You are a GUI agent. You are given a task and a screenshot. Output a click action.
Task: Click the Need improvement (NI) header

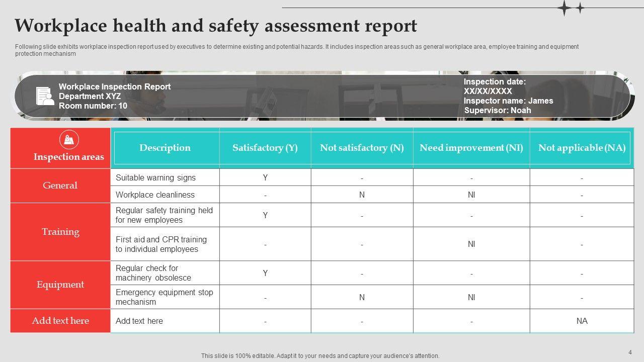click(471, 148)
